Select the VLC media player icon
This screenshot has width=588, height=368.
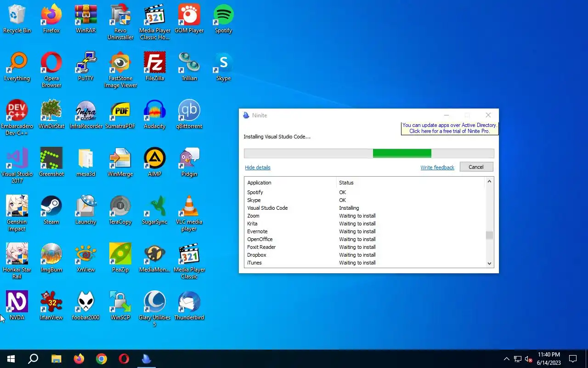189,213
